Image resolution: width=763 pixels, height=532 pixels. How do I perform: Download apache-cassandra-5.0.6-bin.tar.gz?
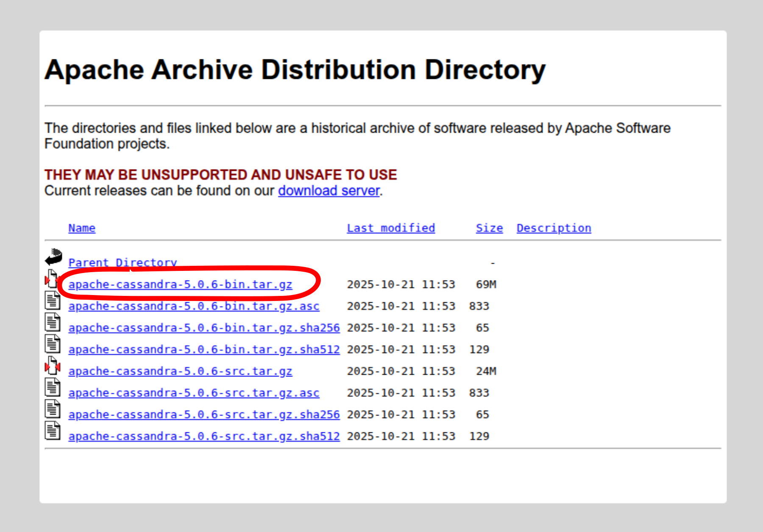180,284
